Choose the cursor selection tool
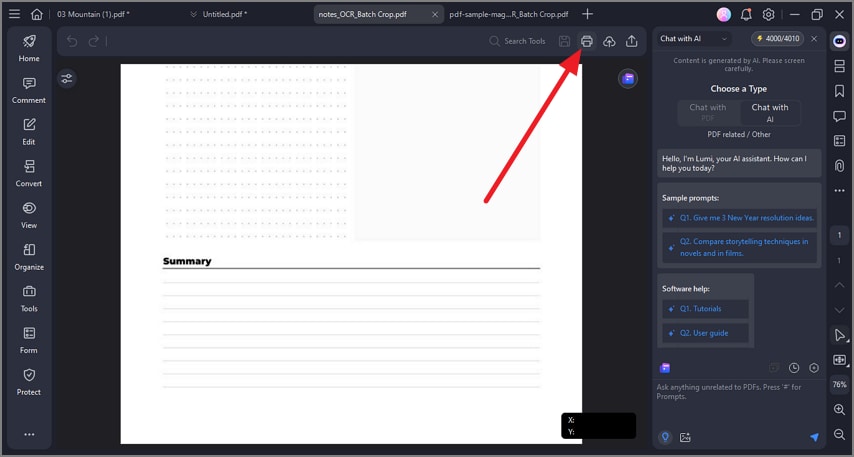Image resolution: width=854 pixels, height=457 pixels. tap(840, 335)
